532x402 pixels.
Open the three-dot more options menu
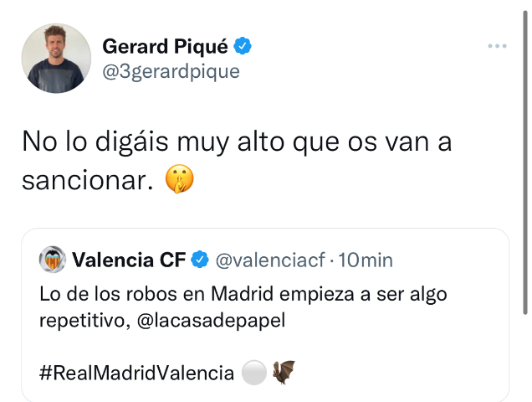[x=498, y=46]
